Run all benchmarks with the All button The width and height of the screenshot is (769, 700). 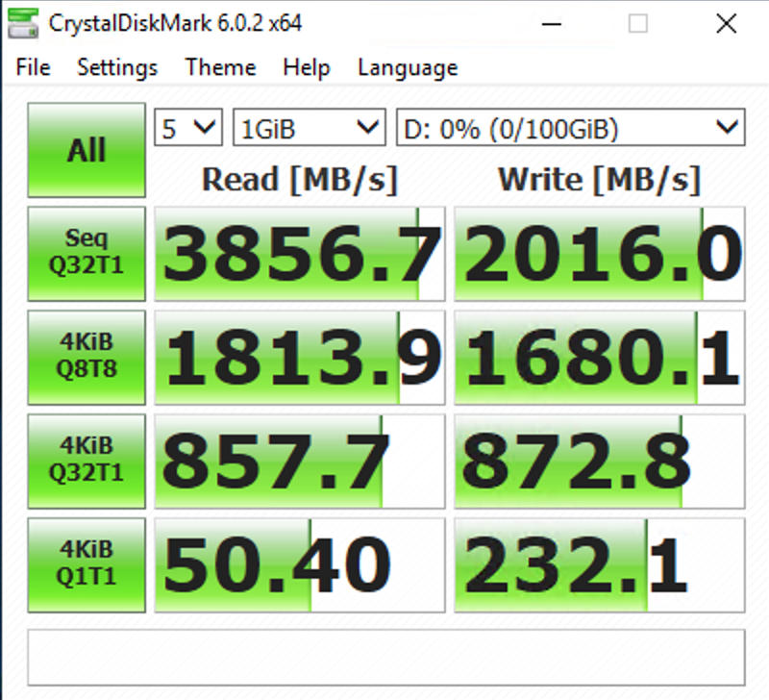click(x=87, y=150)
